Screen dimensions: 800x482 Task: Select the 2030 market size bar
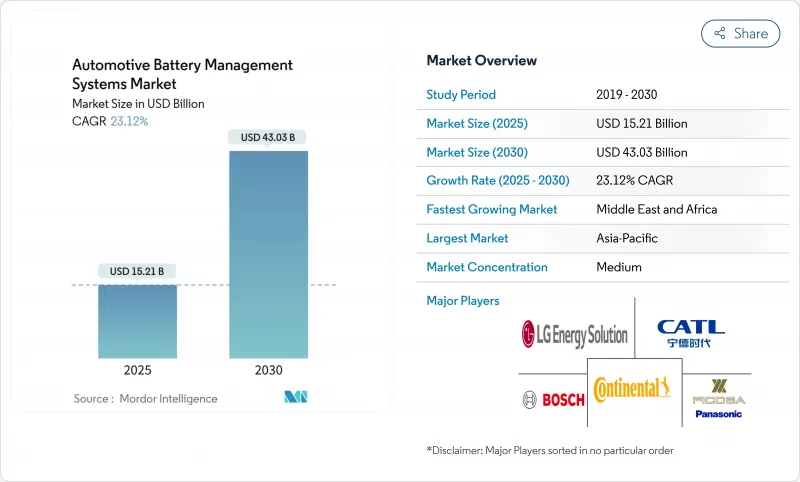(268, 254)
